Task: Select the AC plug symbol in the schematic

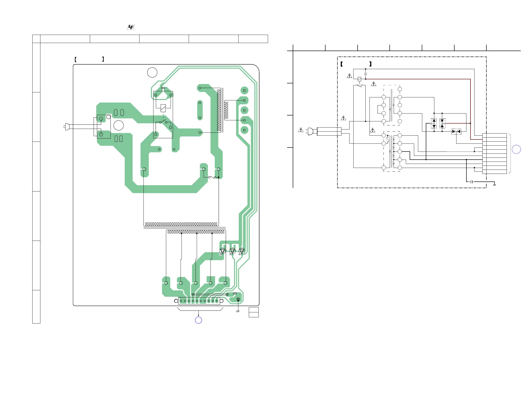Action: (310, 131)
